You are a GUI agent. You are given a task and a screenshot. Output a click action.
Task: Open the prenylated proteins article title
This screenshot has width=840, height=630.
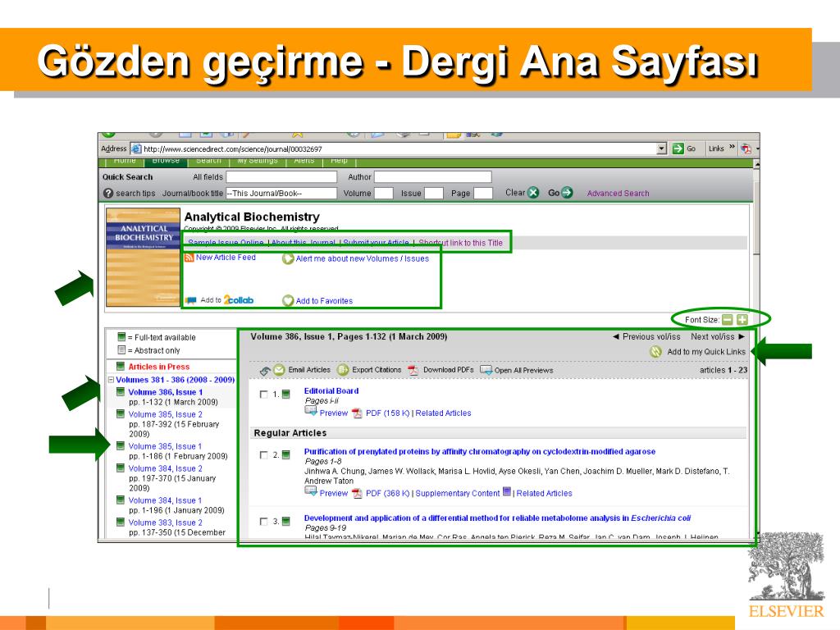tap(479, 452)
